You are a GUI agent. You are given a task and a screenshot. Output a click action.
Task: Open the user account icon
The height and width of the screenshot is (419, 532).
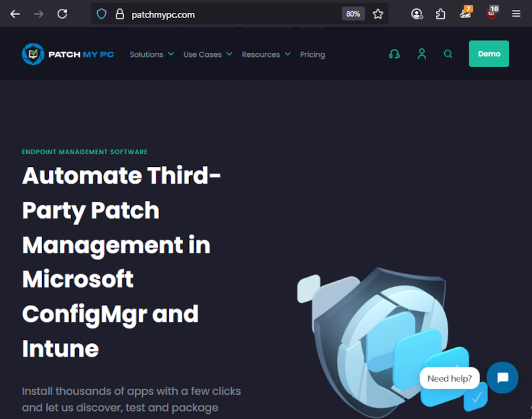(x=421, y=54)
